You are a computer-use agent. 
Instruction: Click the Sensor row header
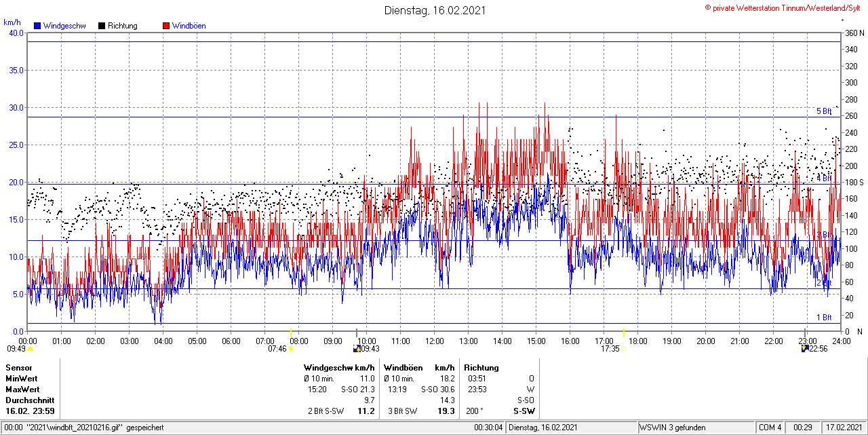(x=19, y=368)
